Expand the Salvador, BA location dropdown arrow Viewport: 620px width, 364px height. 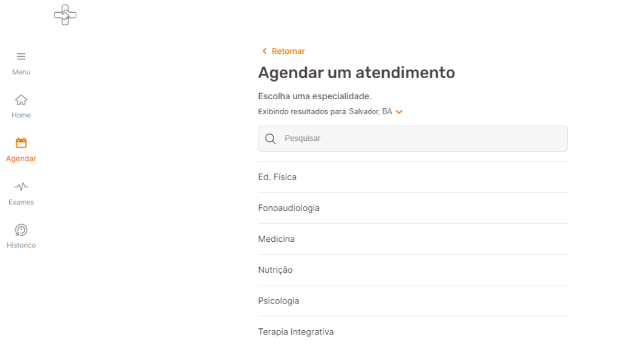tap(400, 112)
